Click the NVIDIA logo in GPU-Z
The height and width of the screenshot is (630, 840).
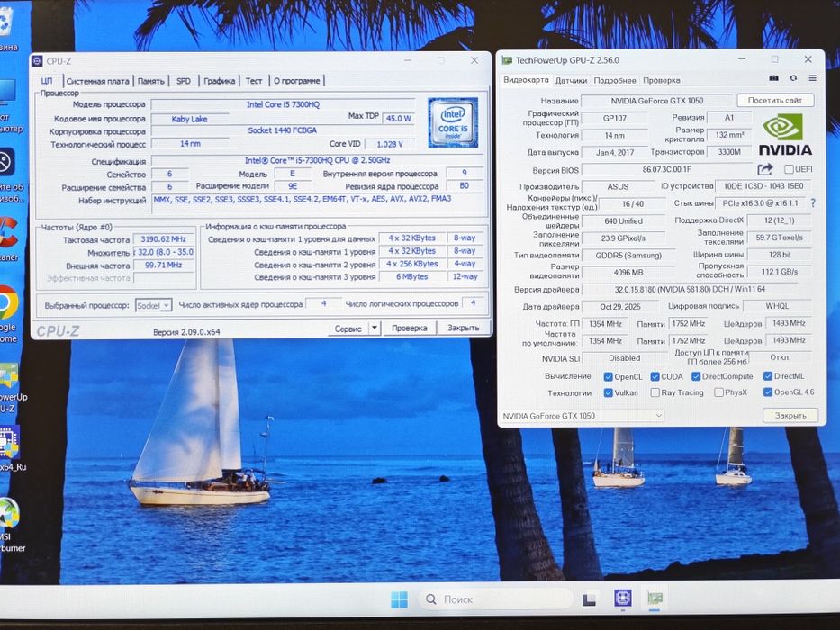785,134
